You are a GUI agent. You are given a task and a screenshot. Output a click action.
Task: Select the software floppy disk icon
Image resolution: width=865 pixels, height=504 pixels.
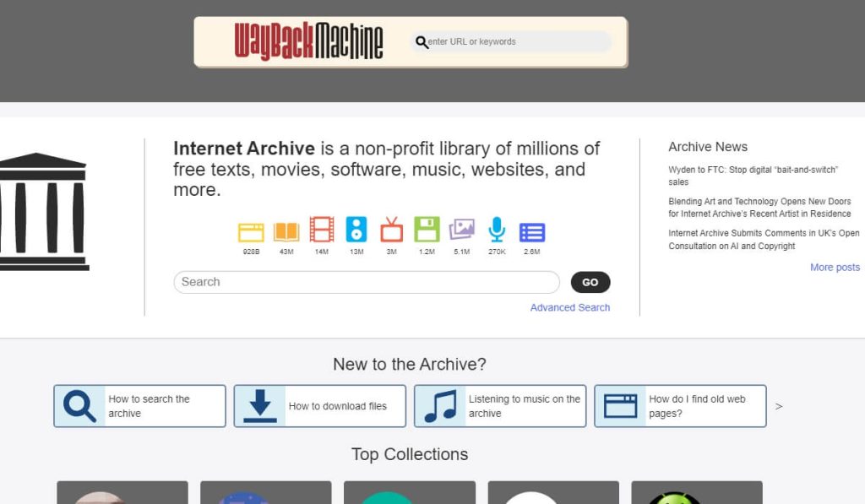pos(427,230)
